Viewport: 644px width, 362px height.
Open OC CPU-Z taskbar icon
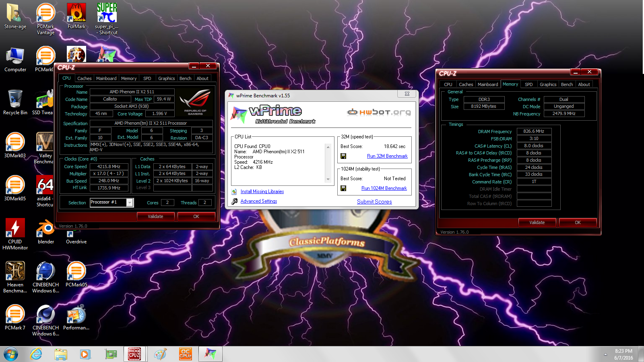tap(185, 354)
